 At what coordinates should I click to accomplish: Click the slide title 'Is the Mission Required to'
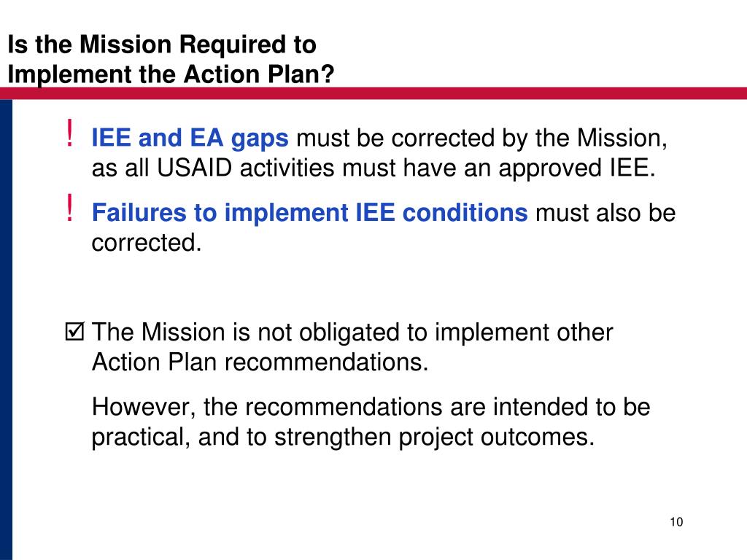tap(162, 44)
